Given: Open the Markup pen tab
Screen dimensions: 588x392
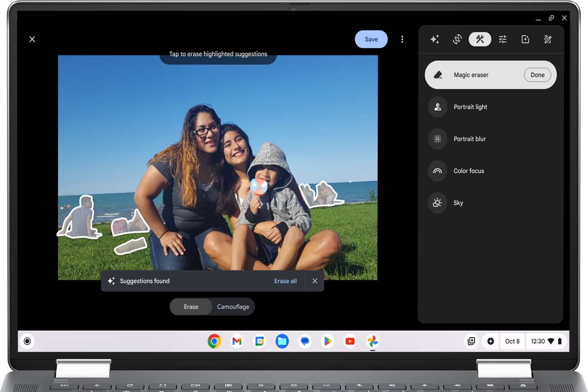Looking at the screenshot, I should 548,39.
